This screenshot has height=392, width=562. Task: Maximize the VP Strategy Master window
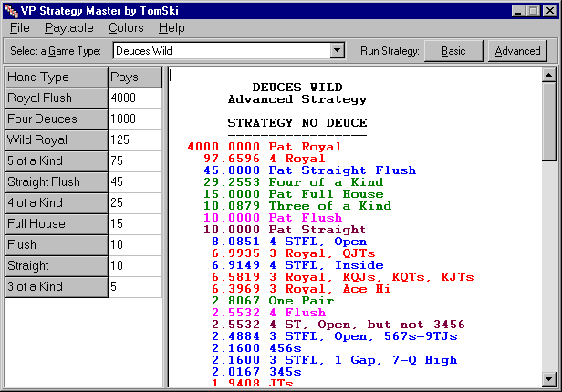[x=533, y=11]
